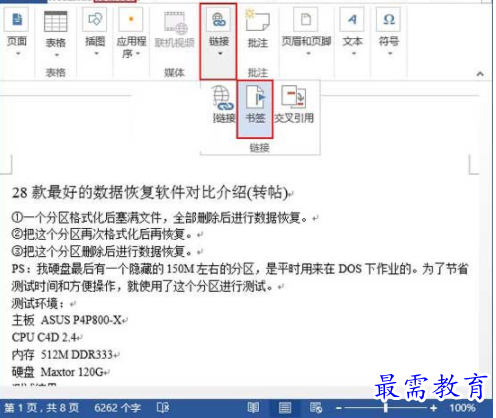Adjust the zoom slider handle

tap(386, 408)
